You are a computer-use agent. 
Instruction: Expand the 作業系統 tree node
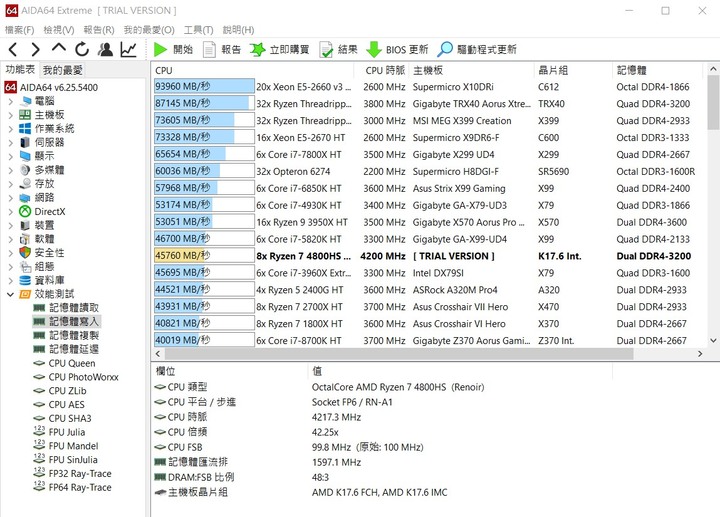click(11, 129)
